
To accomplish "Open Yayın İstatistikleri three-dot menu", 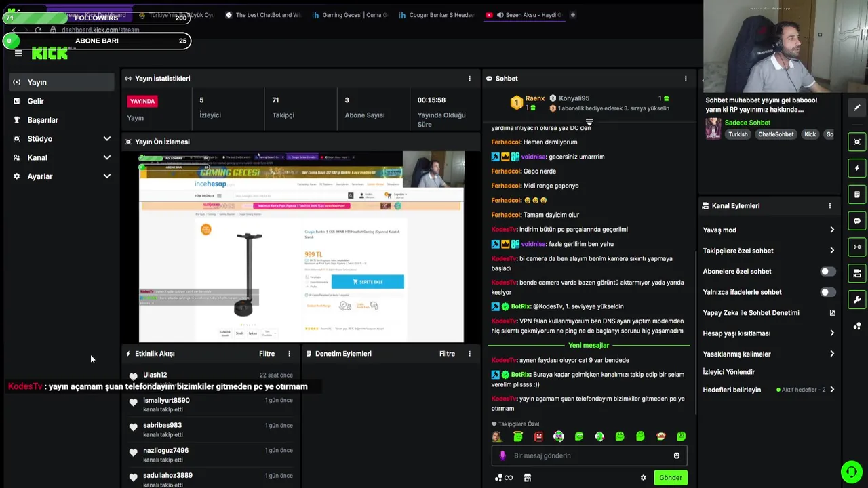I will pos(469,79).
